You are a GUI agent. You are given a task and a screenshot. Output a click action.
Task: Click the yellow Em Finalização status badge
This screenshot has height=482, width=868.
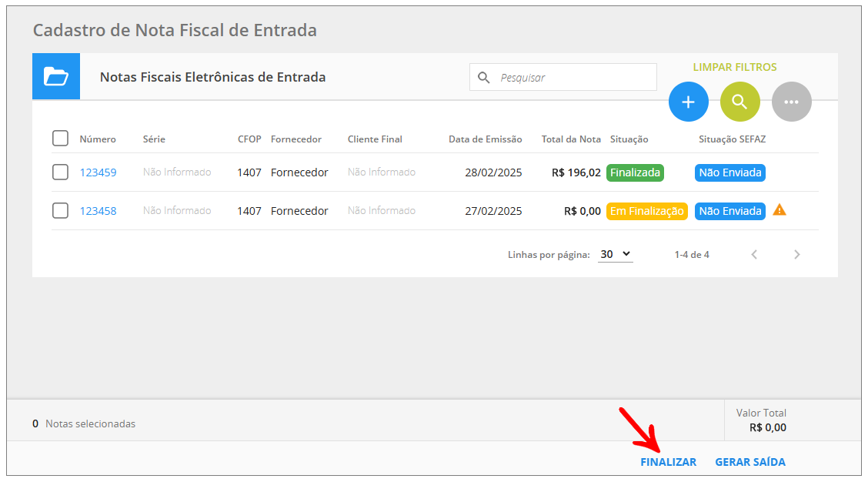[647, 211]
